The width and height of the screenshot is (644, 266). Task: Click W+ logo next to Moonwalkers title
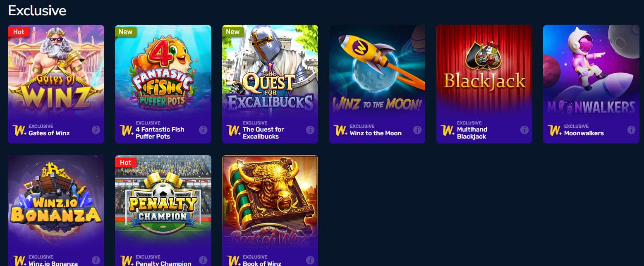pyautogui.click(x=554, y=130)
